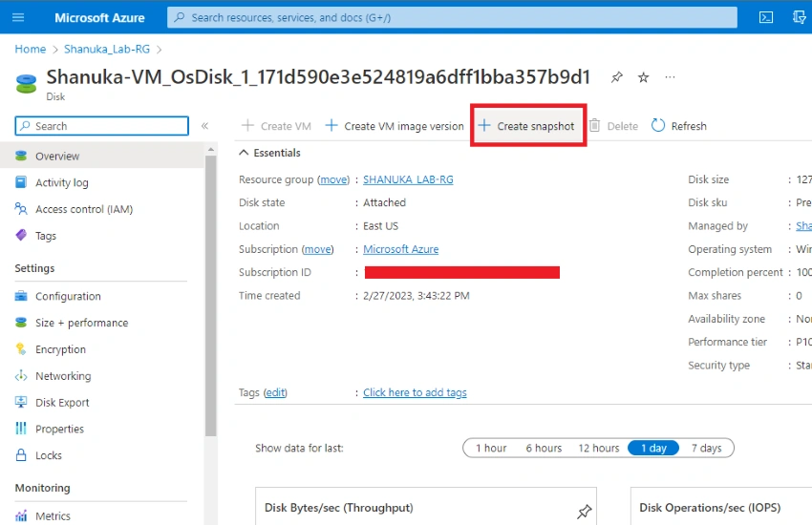The width and height of the screenshot is (812, 525).
Task: Click the Locks padlock icon
Action: [21, 455]
